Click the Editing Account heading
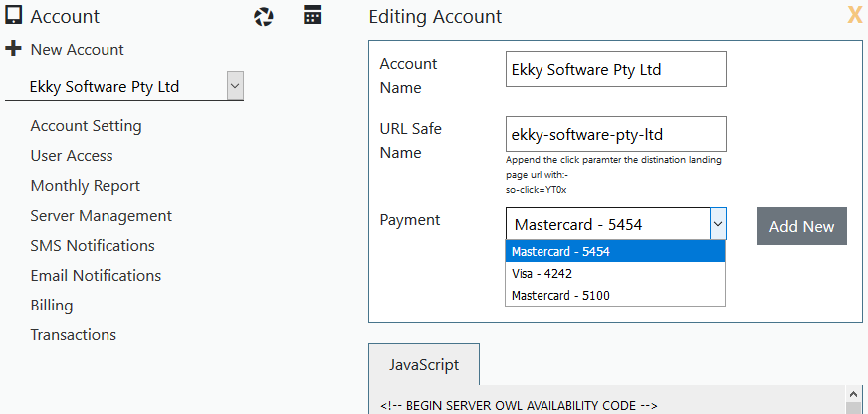The width and height of the screenshot is (868, 414). pyautogui.click(x=435, y=16)
